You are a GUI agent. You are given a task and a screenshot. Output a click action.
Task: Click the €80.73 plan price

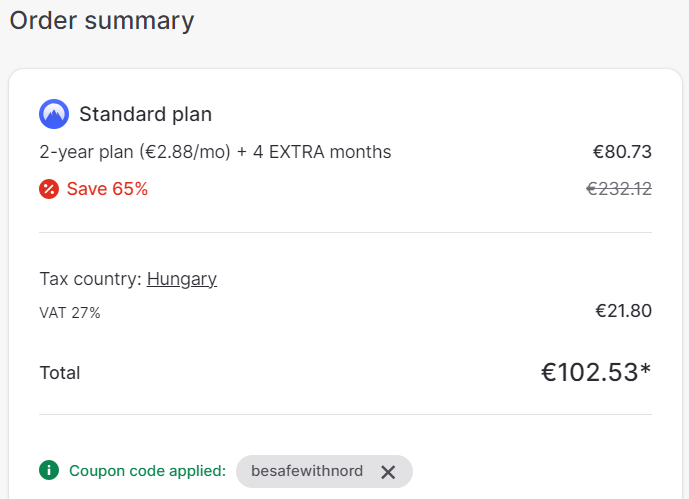pyautogui.click(x=622, y=152)
